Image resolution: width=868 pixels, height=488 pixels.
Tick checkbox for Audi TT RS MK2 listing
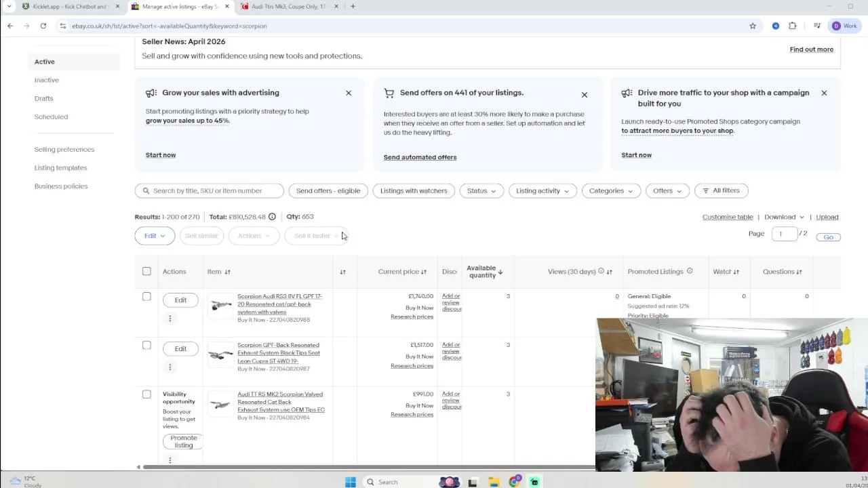pyautogui.click(x=146, y=394)
